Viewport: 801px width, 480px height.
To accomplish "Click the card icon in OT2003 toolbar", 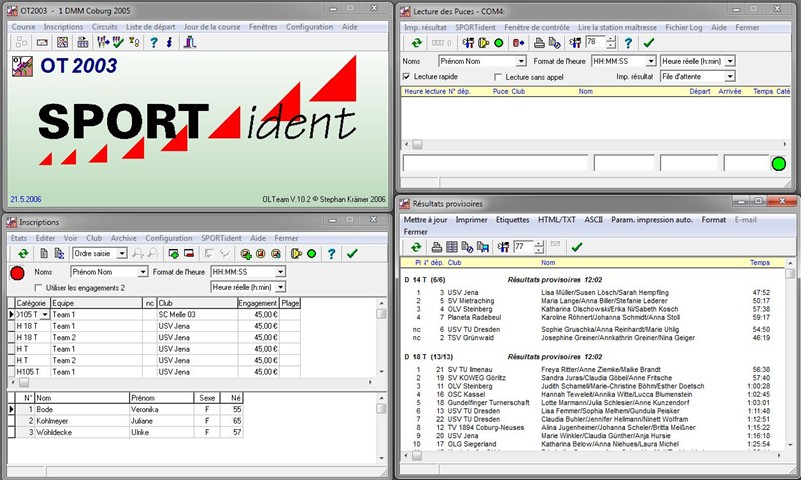I will coord(42,42).
